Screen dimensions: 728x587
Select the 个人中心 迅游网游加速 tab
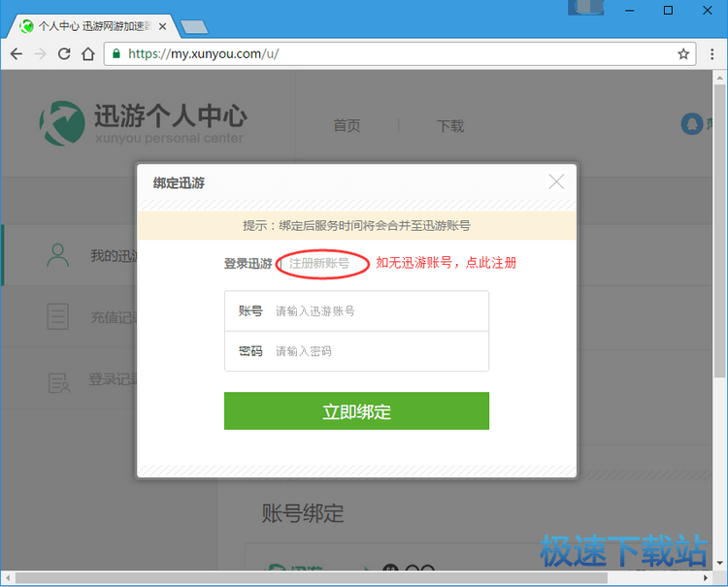(x=93, y=26)
